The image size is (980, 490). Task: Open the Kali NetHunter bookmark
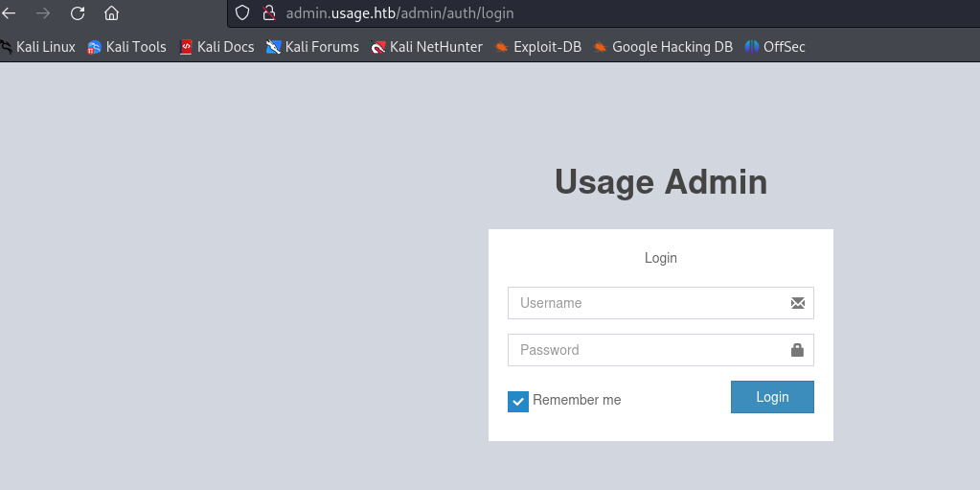pyautogui.click(x=427, y=47)
